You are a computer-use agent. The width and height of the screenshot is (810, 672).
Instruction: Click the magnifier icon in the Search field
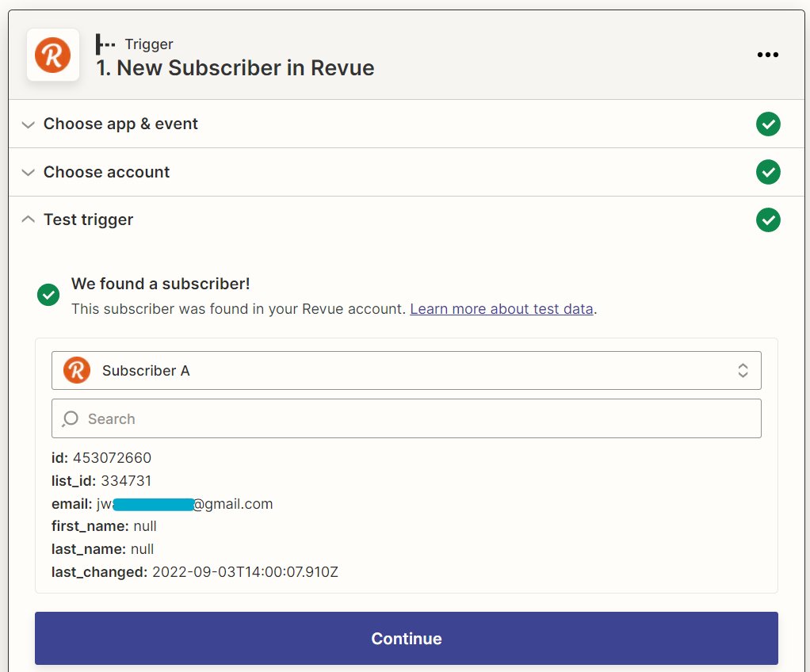[70, 419]
